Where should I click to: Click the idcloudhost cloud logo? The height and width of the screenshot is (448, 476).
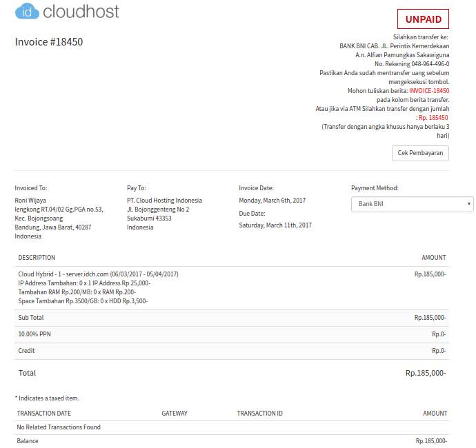pos(67,11)
